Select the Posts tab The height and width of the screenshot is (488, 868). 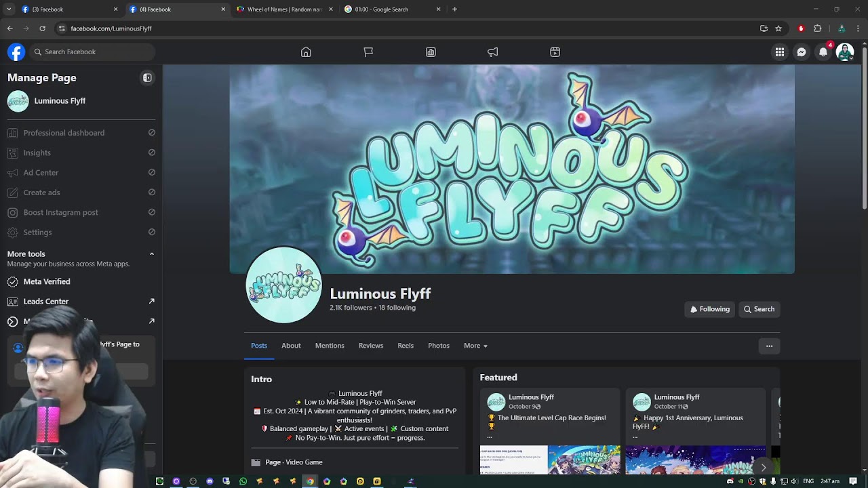(x=259, y=346)
